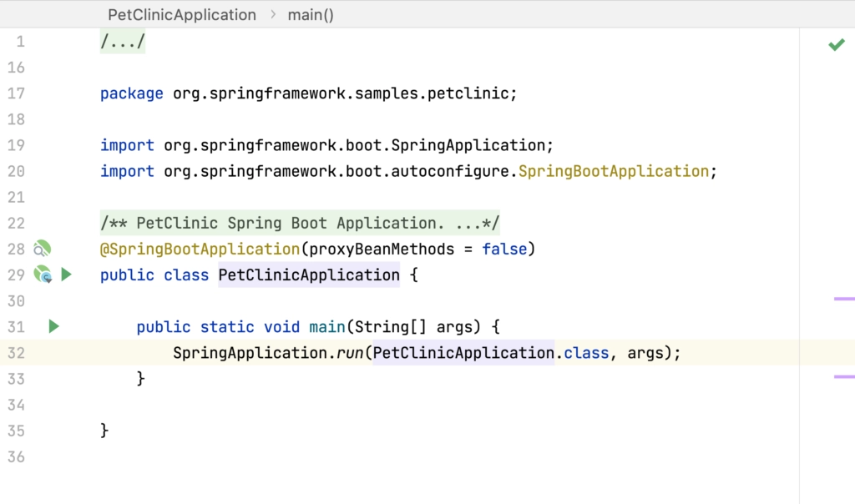Click the main method name on line 31

click(x=327, y=327)
